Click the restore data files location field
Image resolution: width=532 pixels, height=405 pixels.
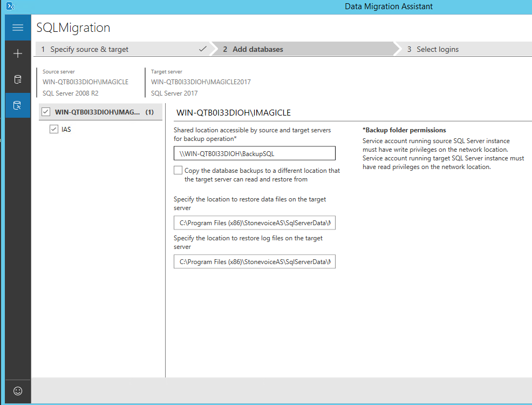(x=254, y=222)
